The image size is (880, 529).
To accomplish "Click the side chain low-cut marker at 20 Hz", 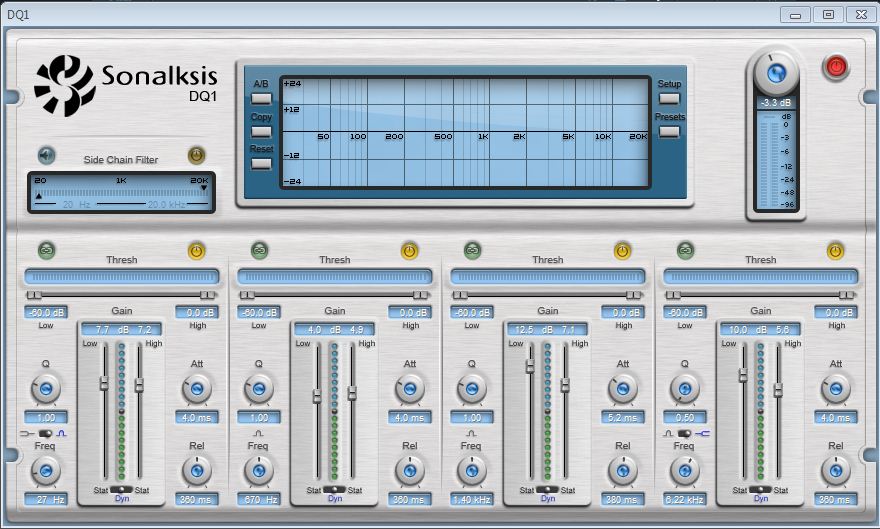I will coord(39,196).
